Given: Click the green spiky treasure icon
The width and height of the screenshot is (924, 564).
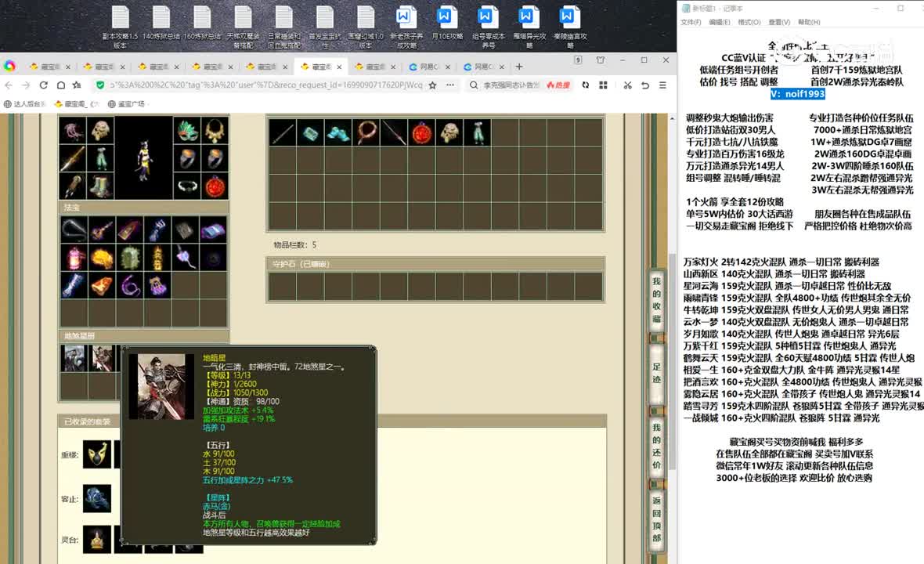Looking at the screenshot, I should [x=130, y=258].
